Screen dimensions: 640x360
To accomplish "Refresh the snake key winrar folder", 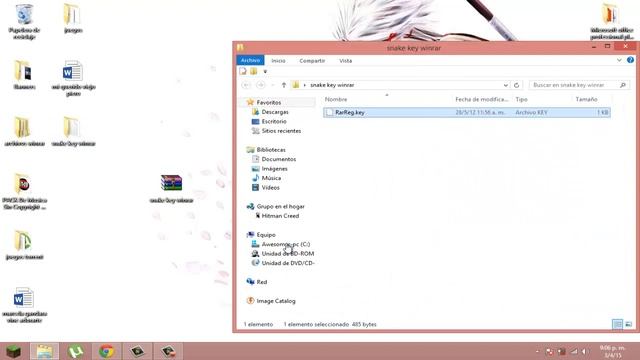I will (516, 85).
